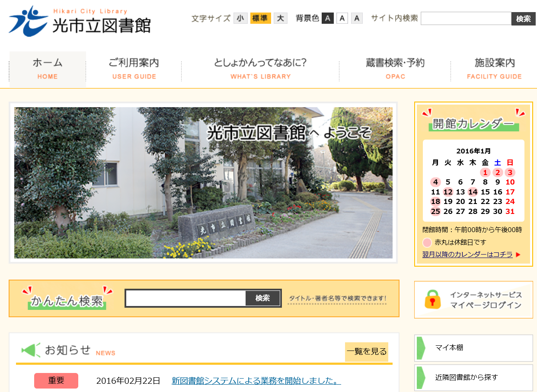Open the news list with 一覧を見る
The height and width of the screenshot is (392, 537).
coord(366,352)
